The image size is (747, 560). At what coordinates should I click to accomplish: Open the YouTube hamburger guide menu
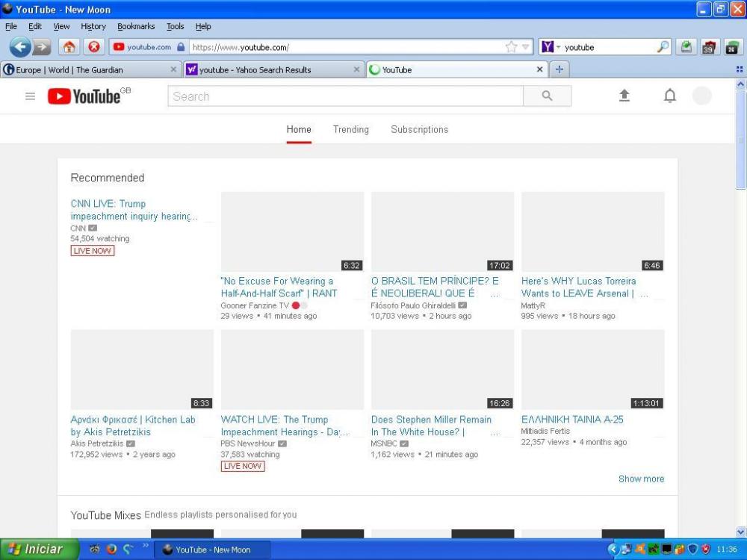(30, 96)
